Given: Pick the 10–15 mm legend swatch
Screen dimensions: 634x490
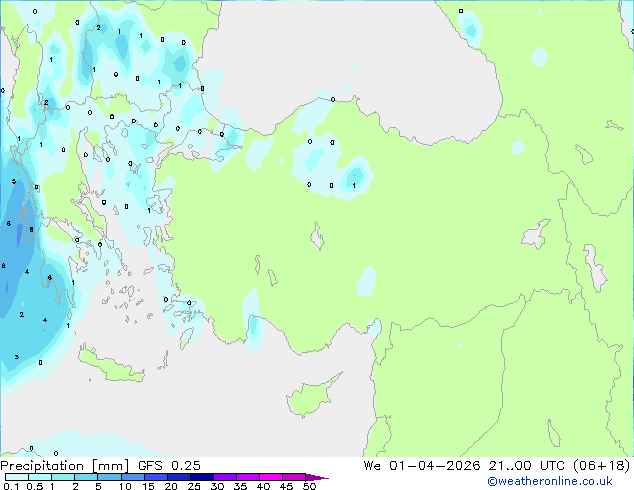Looking at the screenshot, I should (132, 477).
